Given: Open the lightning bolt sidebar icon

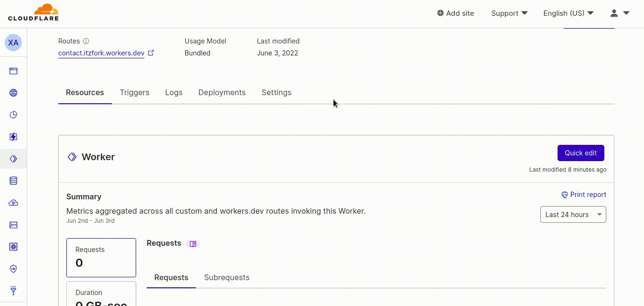Looking at the screenshot, I should 13,137.
